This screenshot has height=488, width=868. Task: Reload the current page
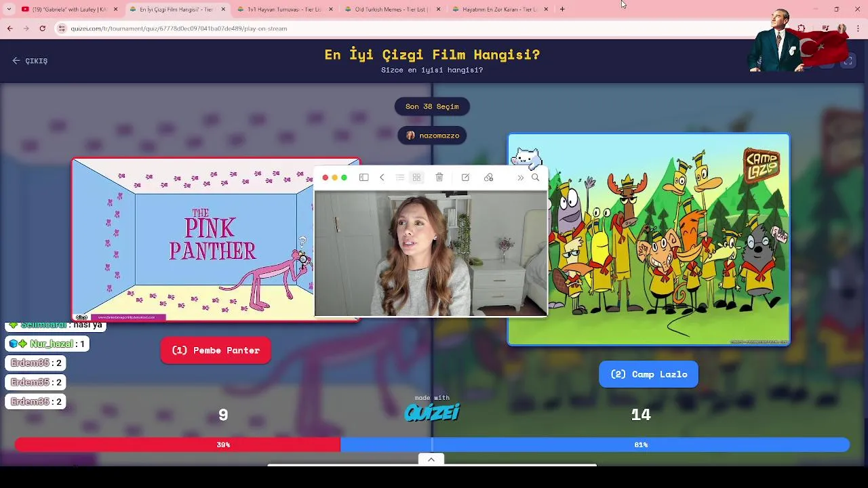click(42, 28)
